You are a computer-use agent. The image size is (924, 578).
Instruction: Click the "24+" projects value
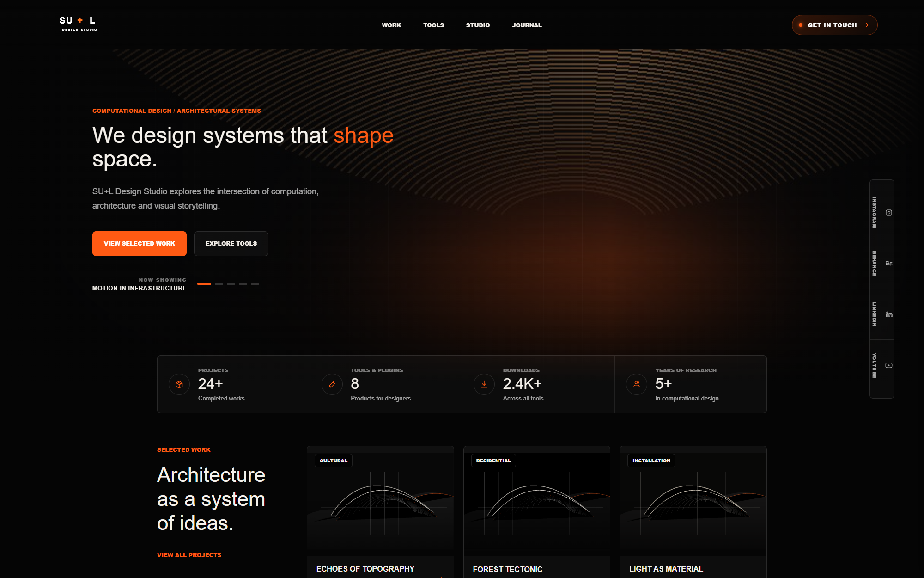(211, 384)
